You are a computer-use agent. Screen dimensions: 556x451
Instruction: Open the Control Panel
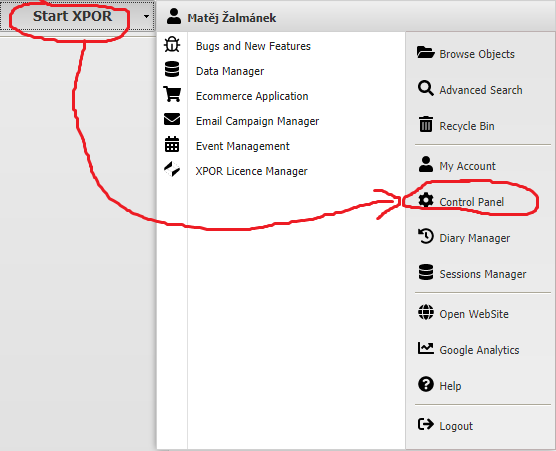[x=472, y=202]
